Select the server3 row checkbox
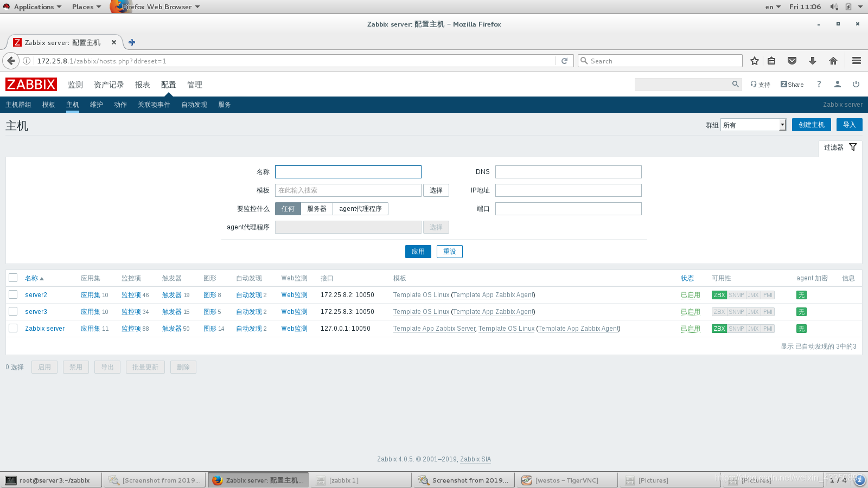 click(x=13, y=311)
